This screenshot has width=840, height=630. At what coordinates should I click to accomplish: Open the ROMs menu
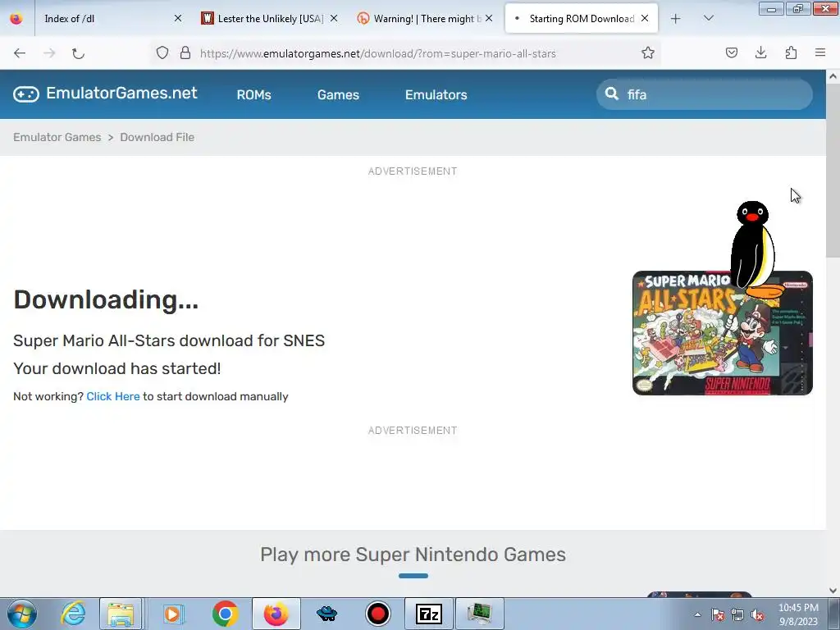(x=254, y=95)
